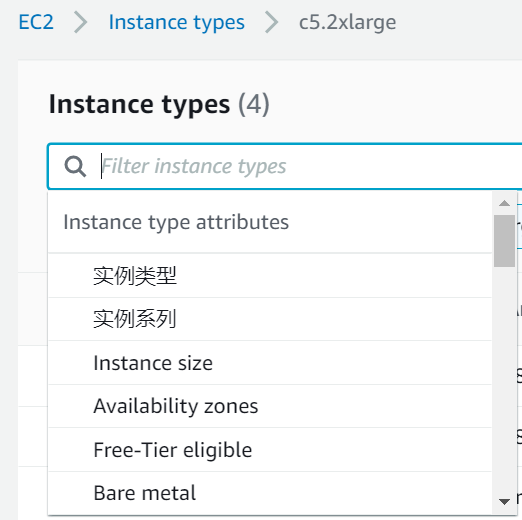Click the magnifying glass search icon
This screenshot has width=522, height=520.
(x=75, y=166)
